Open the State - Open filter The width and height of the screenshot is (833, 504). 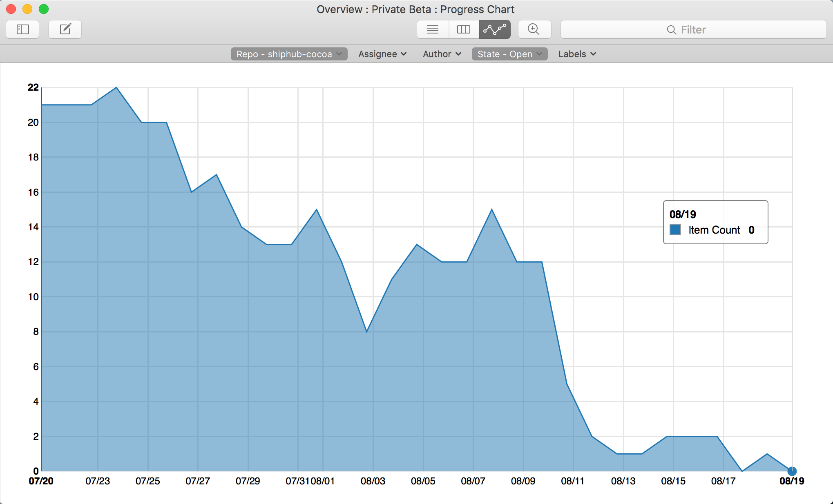509,54
